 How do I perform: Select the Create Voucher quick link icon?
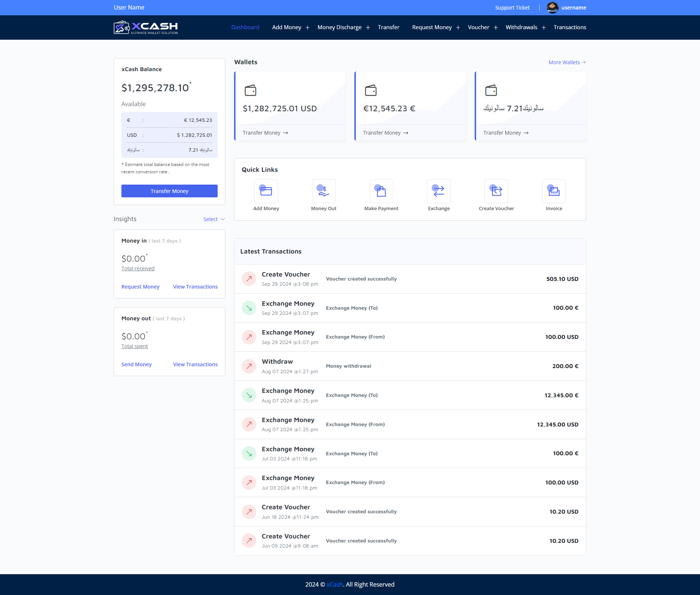(496, 191)
